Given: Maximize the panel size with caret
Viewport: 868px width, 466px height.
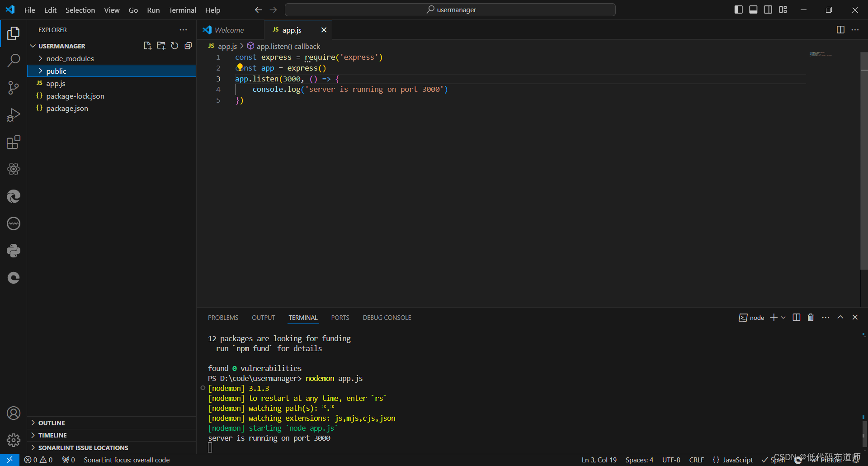Looking at the screenshot, I should pos(840,318).
